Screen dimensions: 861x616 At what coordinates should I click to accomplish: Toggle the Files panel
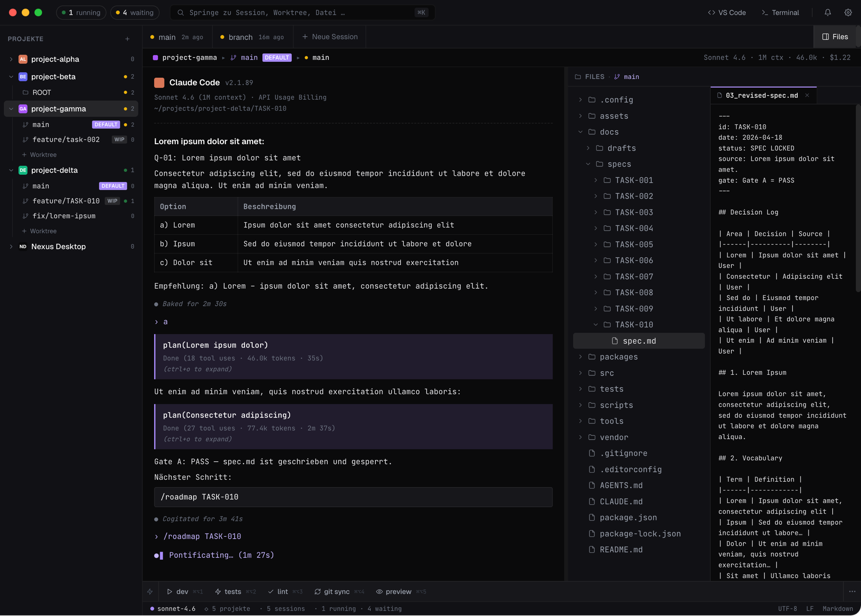tap(835, 37)
